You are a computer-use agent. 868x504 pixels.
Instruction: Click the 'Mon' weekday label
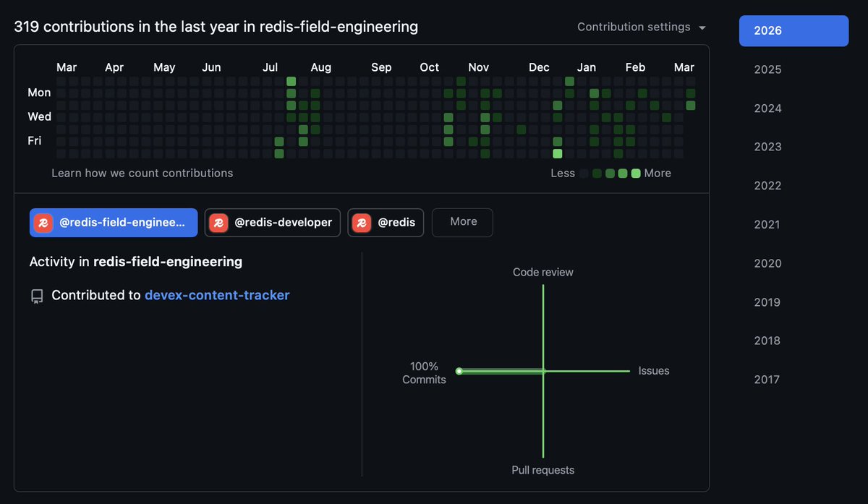39,93
